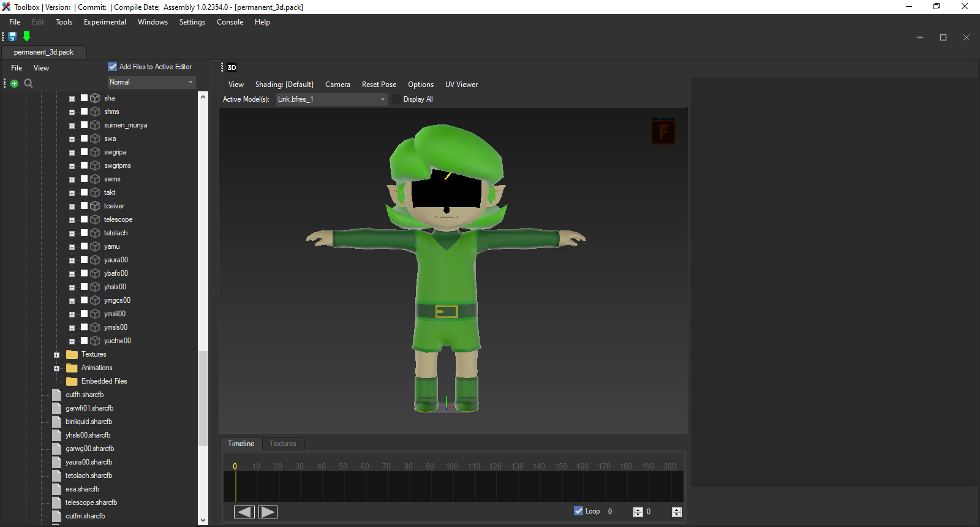The image size is (980, 527).
Task: Click the model cube icon for sha
Action: pos(95,98)
